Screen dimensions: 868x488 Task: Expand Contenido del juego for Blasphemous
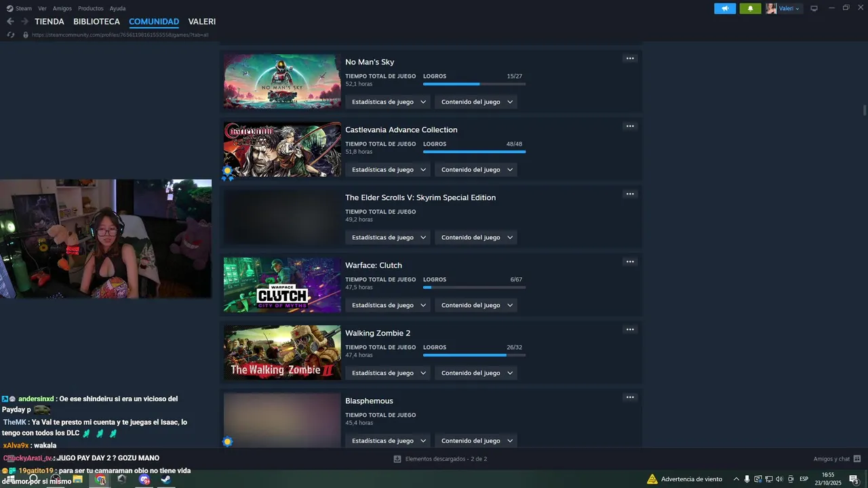[x=476, y=441]
